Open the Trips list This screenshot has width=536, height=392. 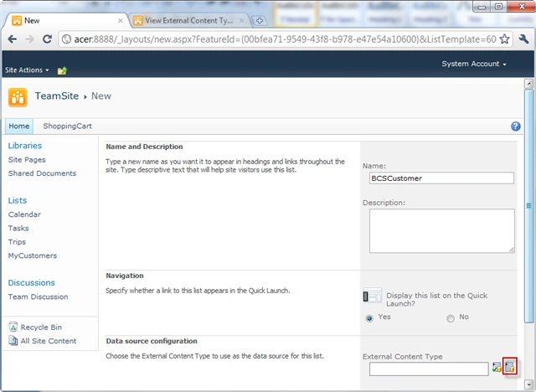point(17,242)
